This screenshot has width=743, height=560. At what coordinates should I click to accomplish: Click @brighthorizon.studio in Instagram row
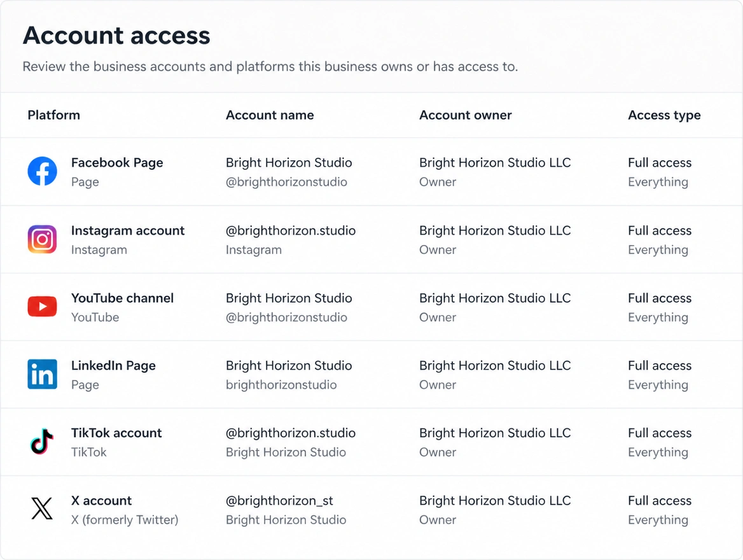291,230
